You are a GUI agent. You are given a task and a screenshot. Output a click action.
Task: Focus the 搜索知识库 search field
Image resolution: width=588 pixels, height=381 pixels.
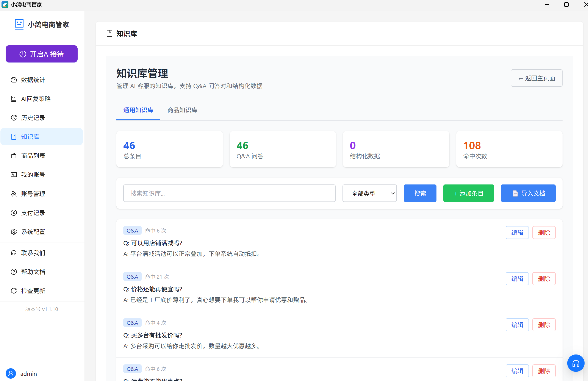point(229,193)
